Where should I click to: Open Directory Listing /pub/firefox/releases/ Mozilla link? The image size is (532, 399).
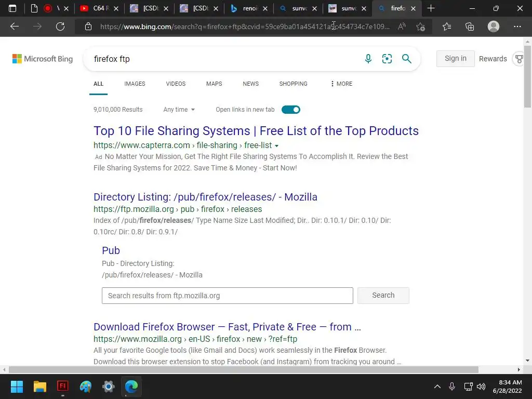(205, 197)
